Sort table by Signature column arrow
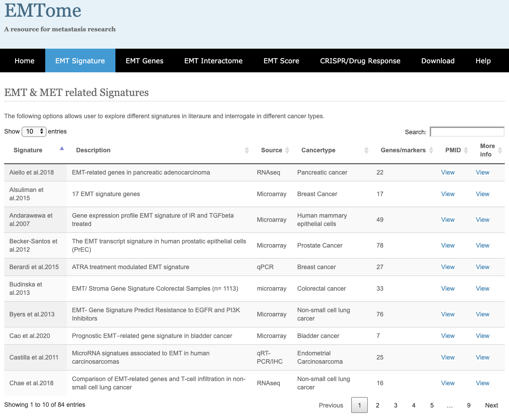The image size is (509, 420). (x=62, y=148)
